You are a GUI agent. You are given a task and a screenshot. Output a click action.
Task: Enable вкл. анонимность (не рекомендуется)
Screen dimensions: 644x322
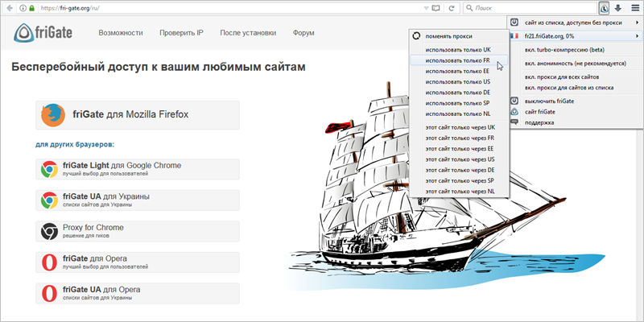574,64
